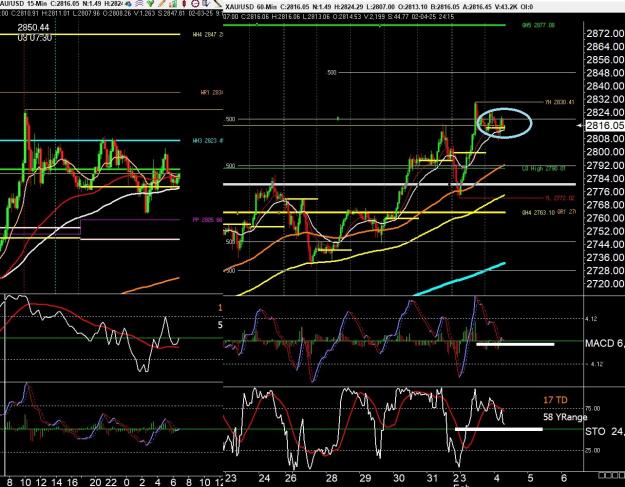Click the last small square box below the price axis
The image size is (625, 487).
(622, 475)
